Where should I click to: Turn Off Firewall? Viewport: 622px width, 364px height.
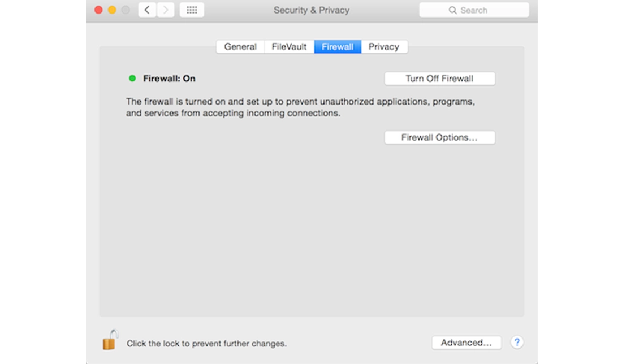[x=439, y=79]
